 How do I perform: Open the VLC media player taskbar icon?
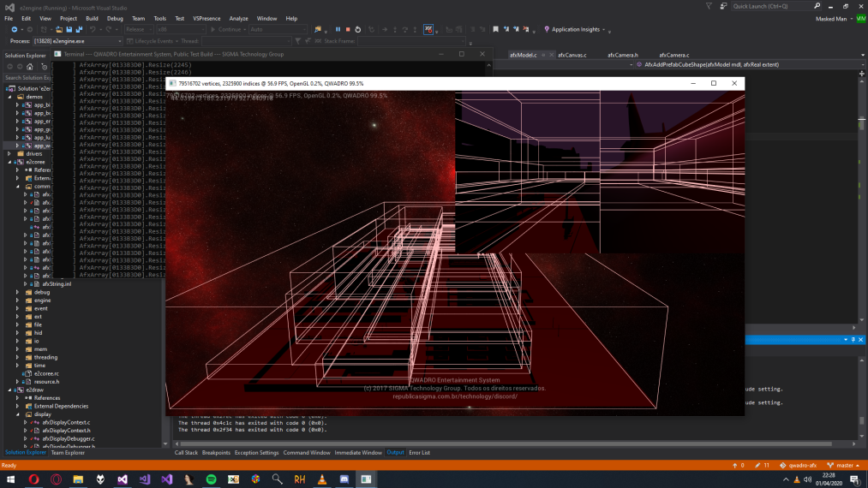tap(322, 479)
